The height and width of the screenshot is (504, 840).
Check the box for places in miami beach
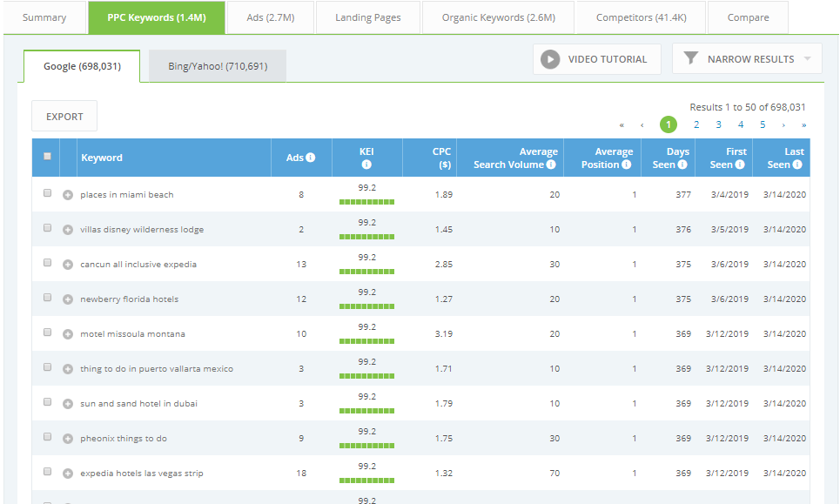(x=47, y=193)
